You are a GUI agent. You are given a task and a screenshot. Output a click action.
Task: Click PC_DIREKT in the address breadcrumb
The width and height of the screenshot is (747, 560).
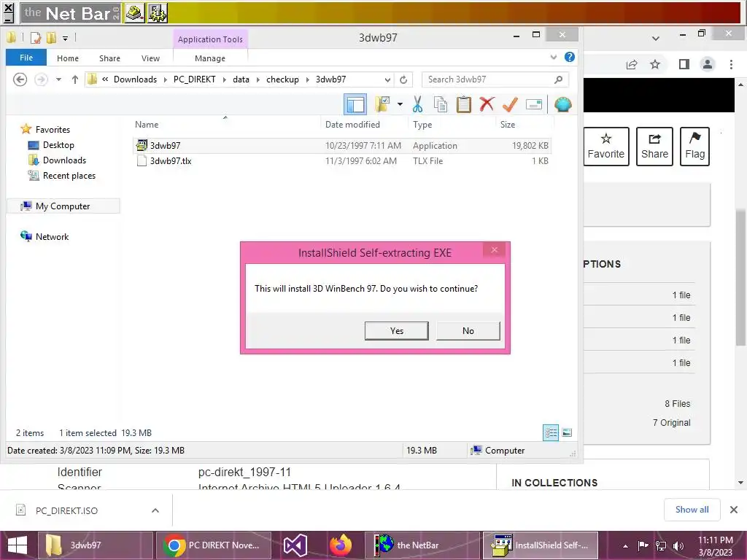coord(194,79)
